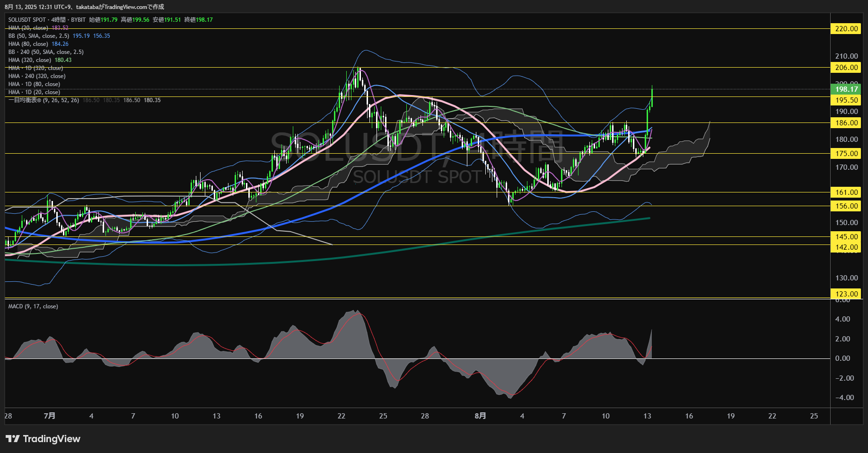Select the 145.00 horizontal line price label

coord(846,237)
